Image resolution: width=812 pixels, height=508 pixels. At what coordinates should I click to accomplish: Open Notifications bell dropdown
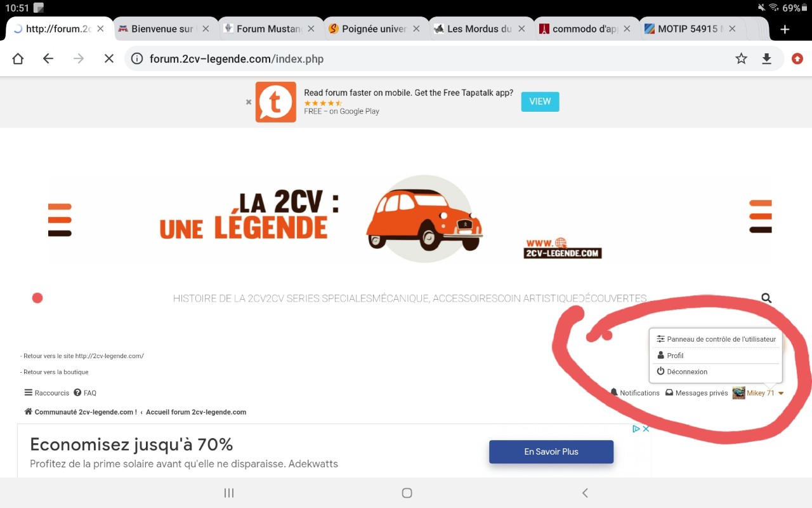[x=635, y=393]
